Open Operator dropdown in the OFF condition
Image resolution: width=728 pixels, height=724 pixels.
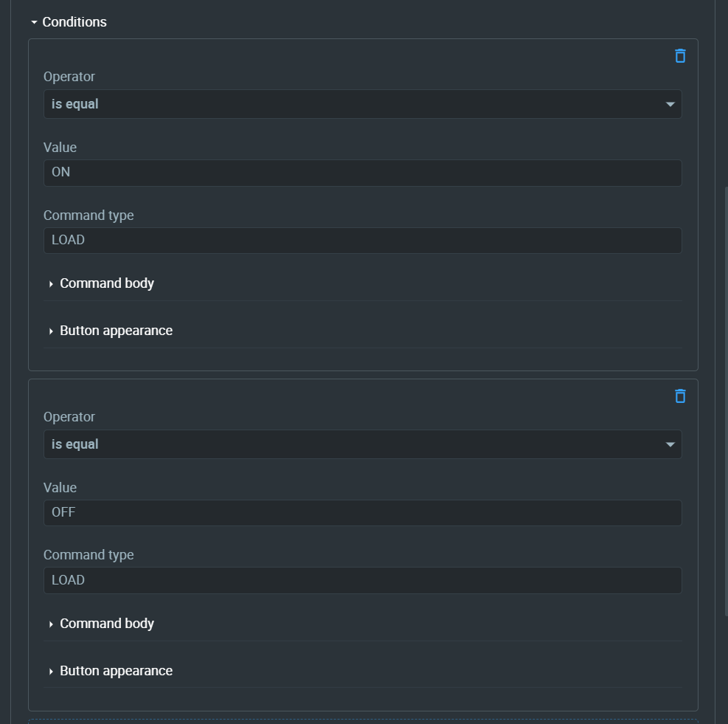362,444
